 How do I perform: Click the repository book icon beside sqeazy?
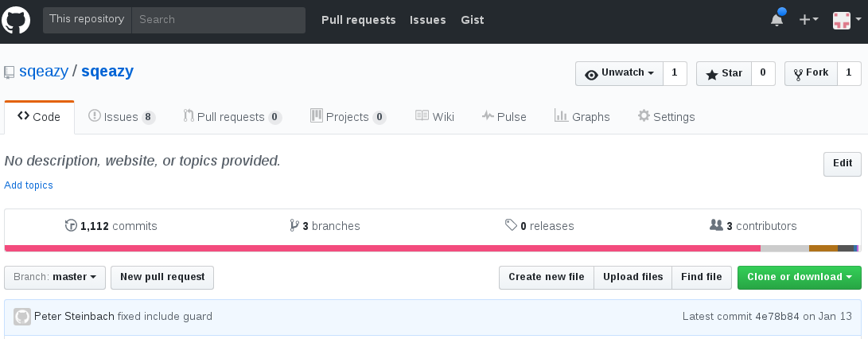[9, 72]
